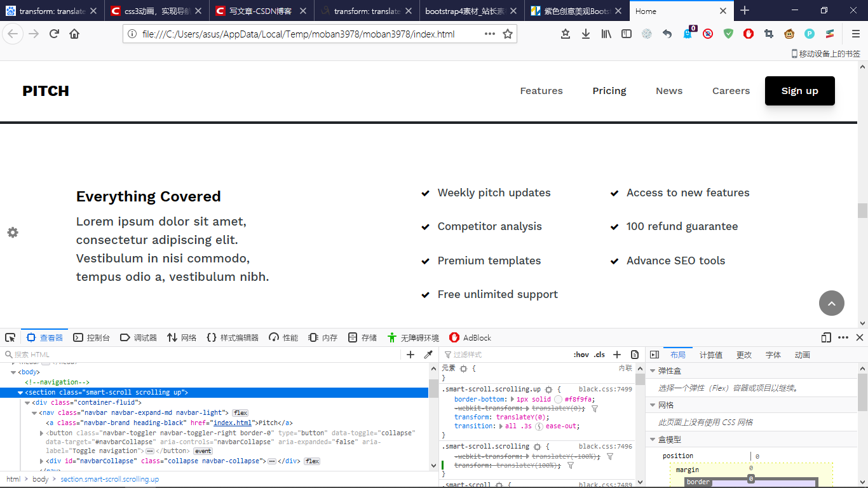
Task: Open the 计算值 computed styles tab
Action: coord(711,355)
